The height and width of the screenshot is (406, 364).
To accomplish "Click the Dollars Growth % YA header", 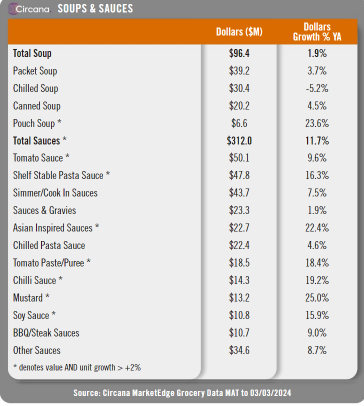I will [x=317, y=32].
